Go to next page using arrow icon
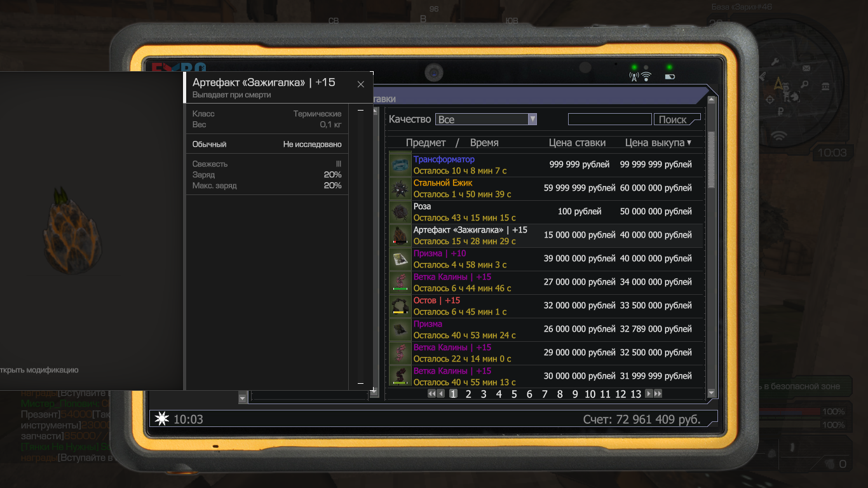868x488 pixels. [x=649, y=394]
